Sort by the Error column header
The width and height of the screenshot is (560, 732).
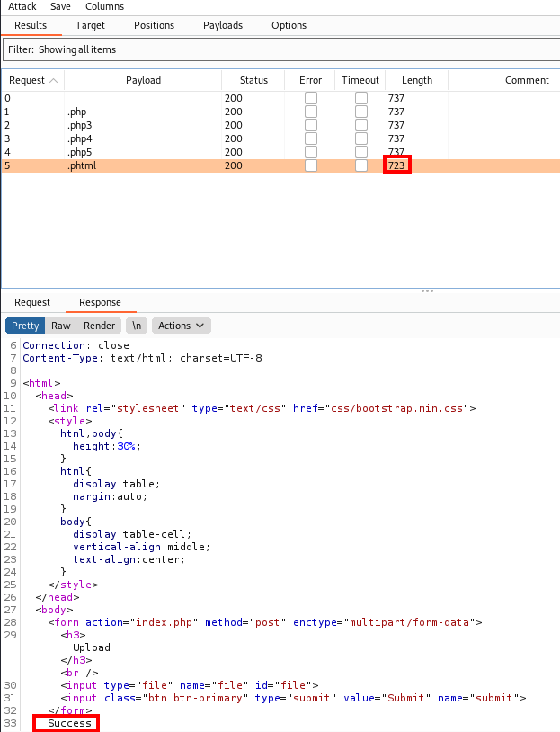click(310, 80)
